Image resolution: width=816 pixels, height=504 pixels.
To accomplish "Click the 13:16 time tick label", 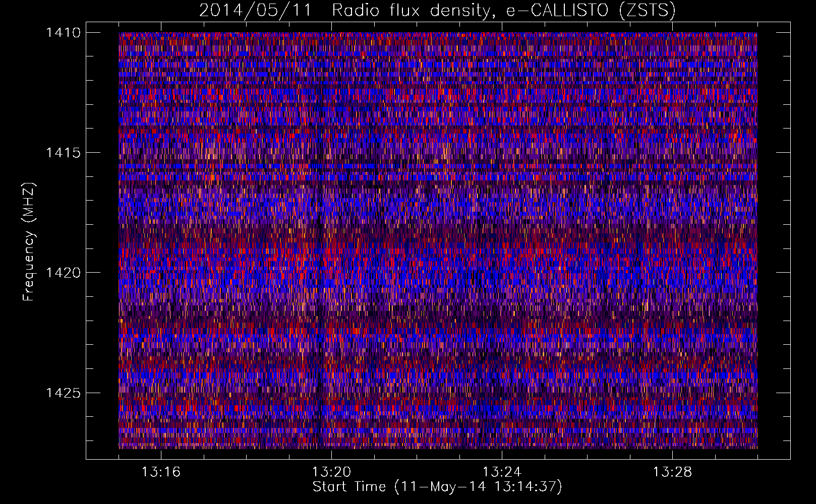I will coord(161,472).
